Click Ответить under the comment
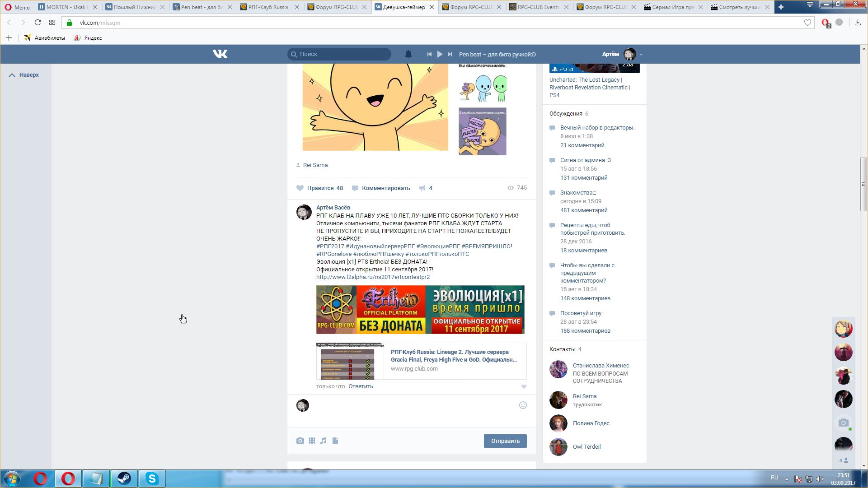Viewport: 868px width, 488px height. 361,386
